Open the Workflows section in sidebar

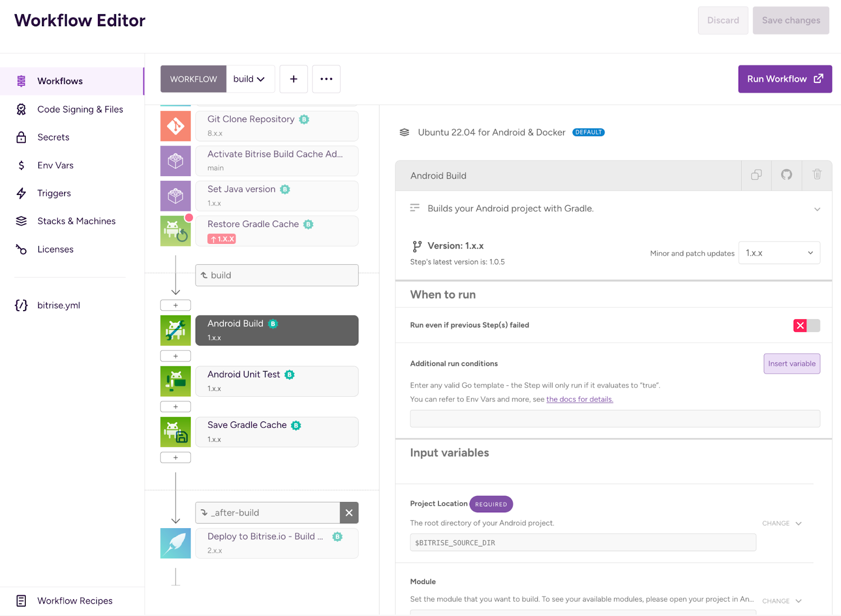tap(72, 81)
